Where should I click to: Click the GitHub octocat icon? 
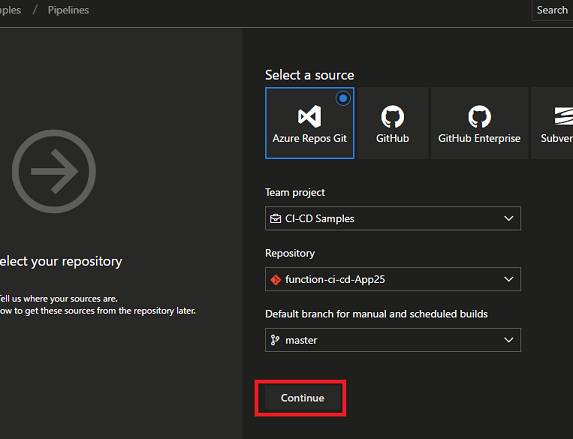(392, 117)
